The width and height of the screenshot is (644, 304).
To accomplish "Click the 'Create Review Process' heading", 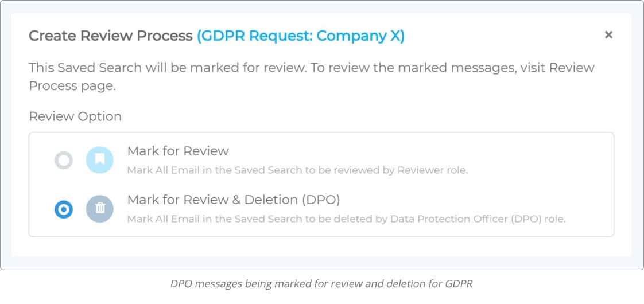I will [x=110, y=36].
